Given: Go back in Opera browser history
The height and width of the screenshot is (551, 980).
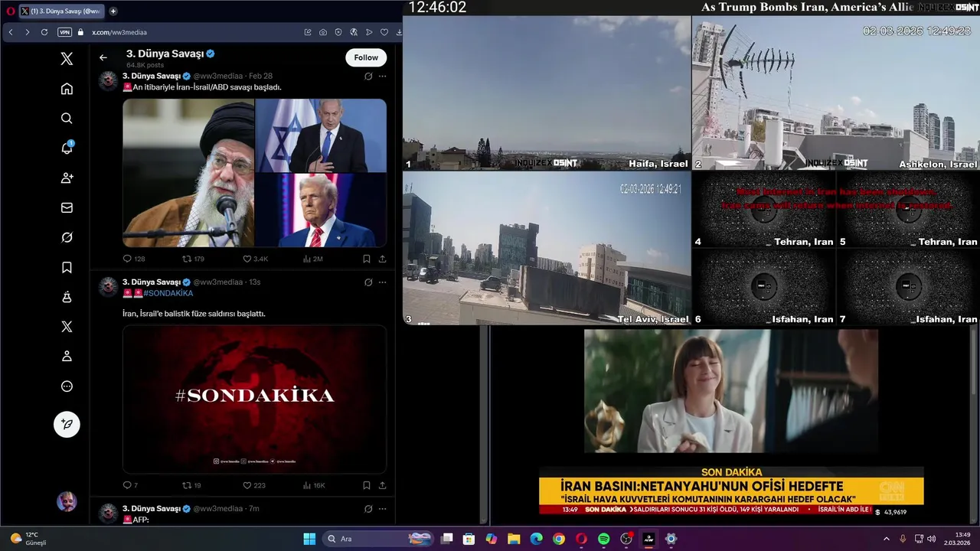Looking at the screenshot, I should point(11,32).
